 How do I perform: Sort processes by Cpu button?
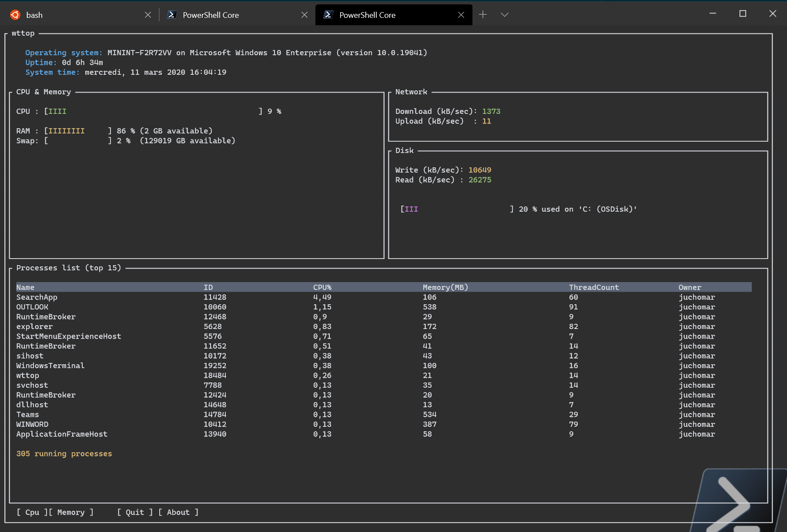pos(33,512)
